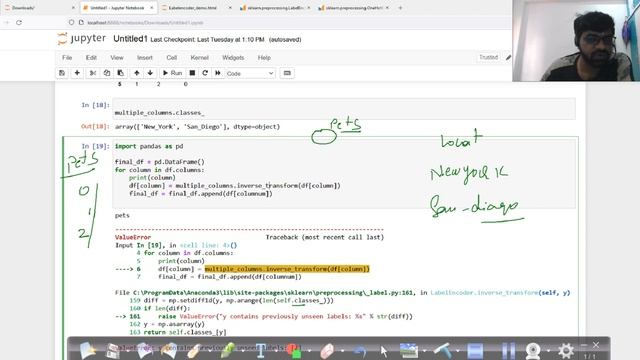The image size is (640, 360).
Task: Click the blue board icon in the annotation bar
Action: pos(475,350)
